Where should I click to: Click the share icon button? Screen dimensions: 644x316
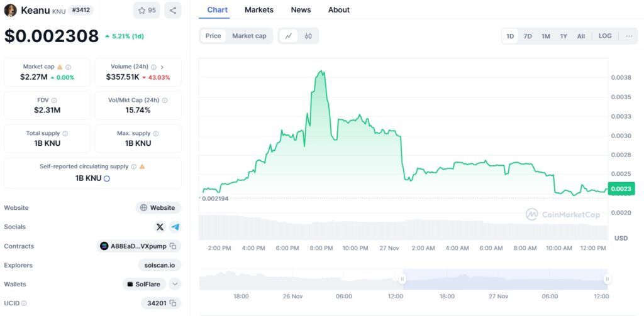pos(172,10)
